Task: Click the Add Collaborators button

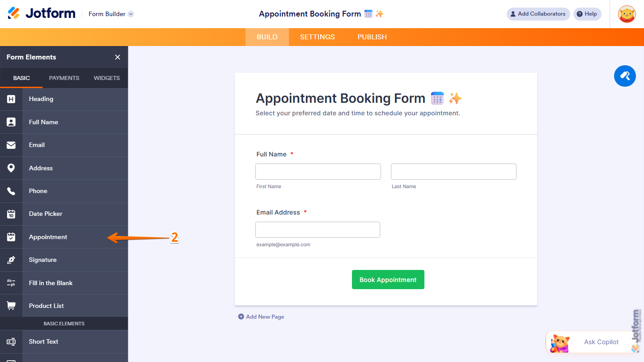Action: (x=538, y=14)
